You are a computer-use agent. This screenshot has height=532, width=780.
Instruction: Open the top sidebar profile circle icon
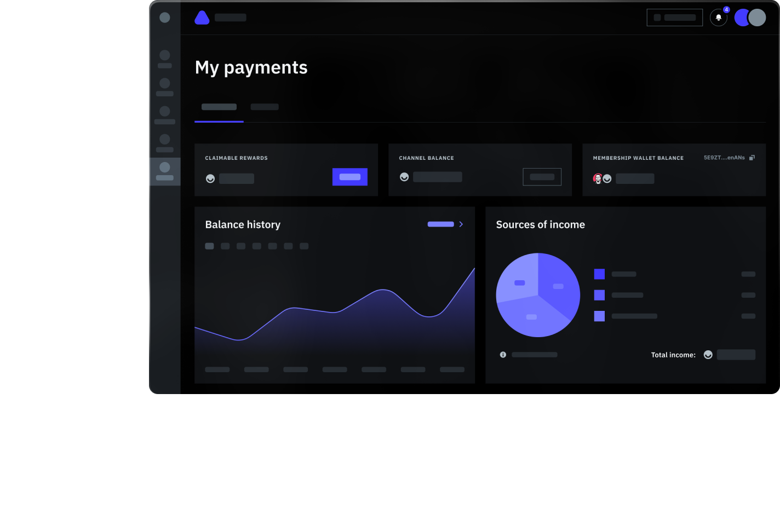click(x=165, y=17)
